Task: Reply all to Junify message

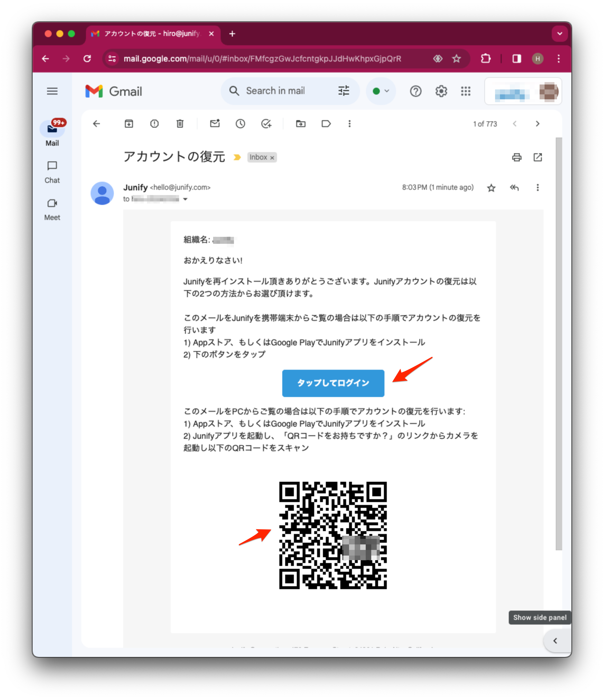Action: point(515,187)
